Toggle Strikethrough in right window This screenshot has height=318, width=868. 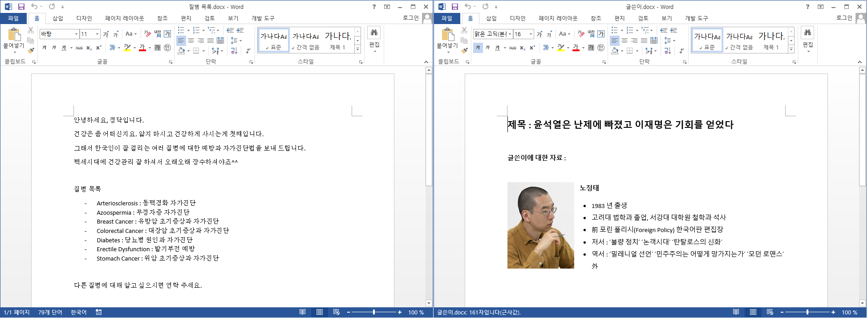(x=512, y=48)
